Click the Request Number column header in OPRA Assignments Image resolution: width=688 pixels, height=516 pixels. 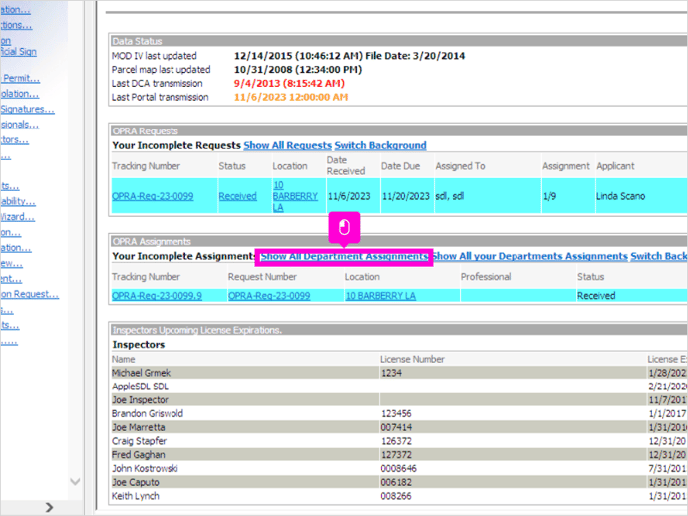pyautogui.click(x=262, y=277)
